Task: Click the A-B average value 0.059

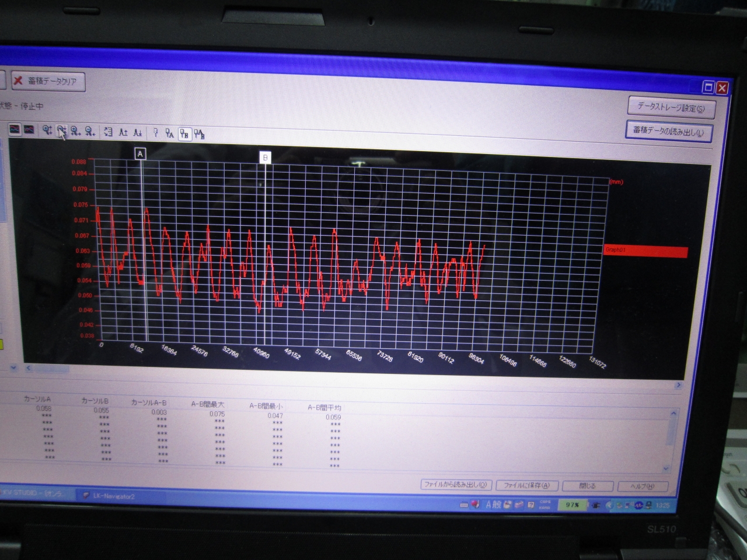Action: 333,417
